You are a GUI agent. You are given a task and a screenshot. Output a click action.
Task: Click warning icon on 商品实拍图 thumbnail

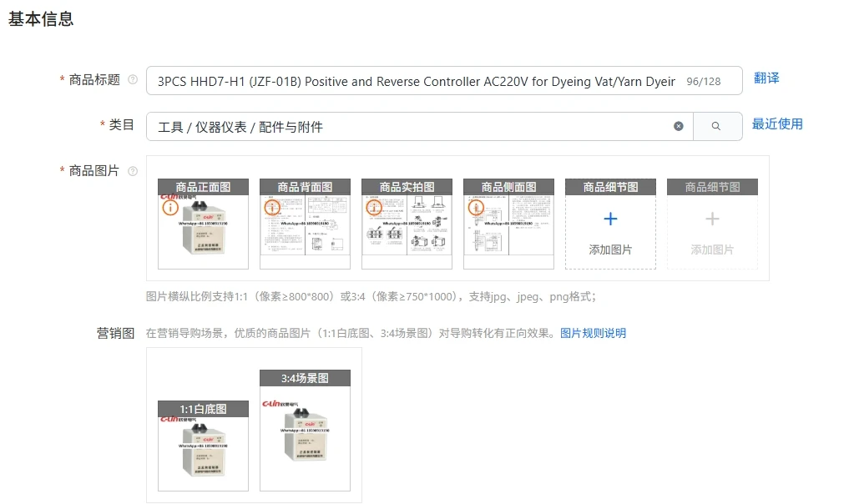[374, 208]
